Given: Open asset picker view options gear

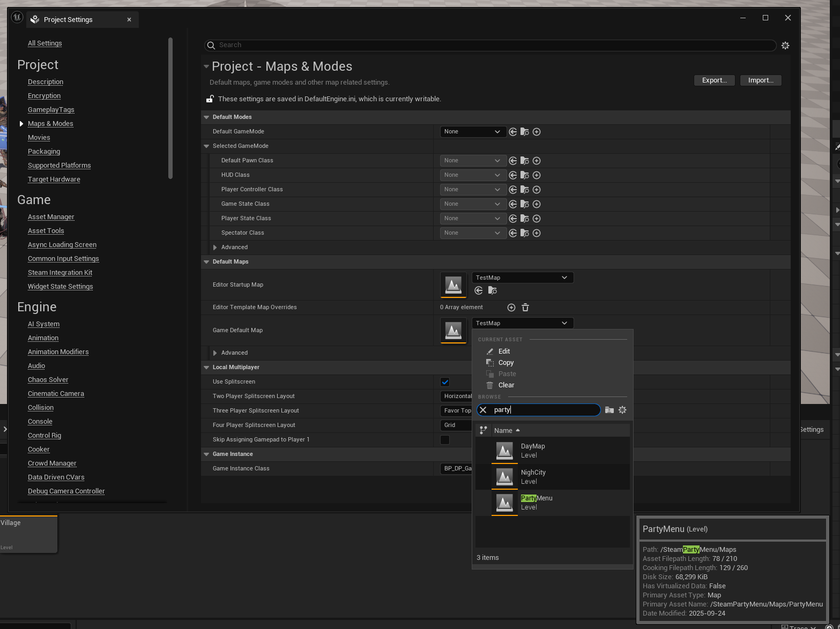Looking at the screenshot, I should pos(622,410).
